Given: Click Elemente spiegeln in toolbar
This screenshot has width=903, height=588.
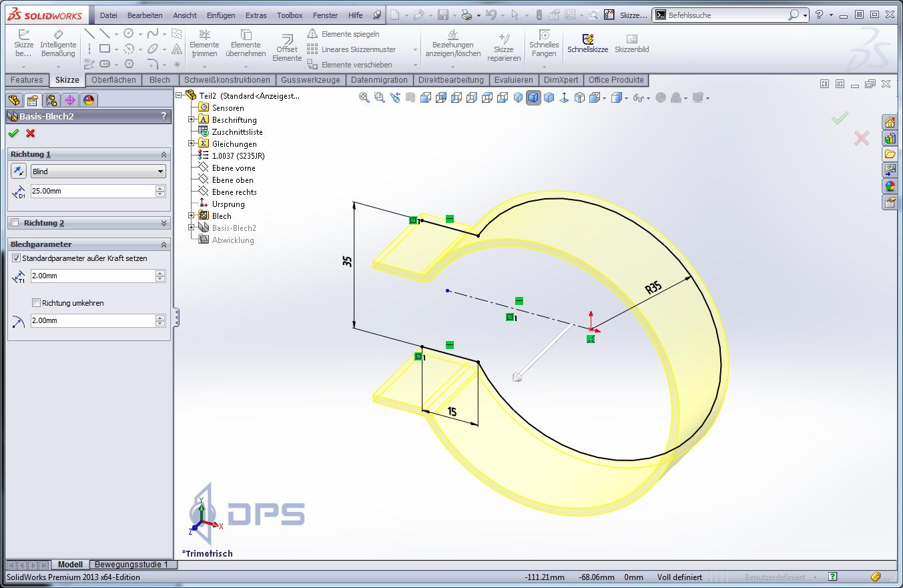Looking at the screenshot, I should (343, 33).
